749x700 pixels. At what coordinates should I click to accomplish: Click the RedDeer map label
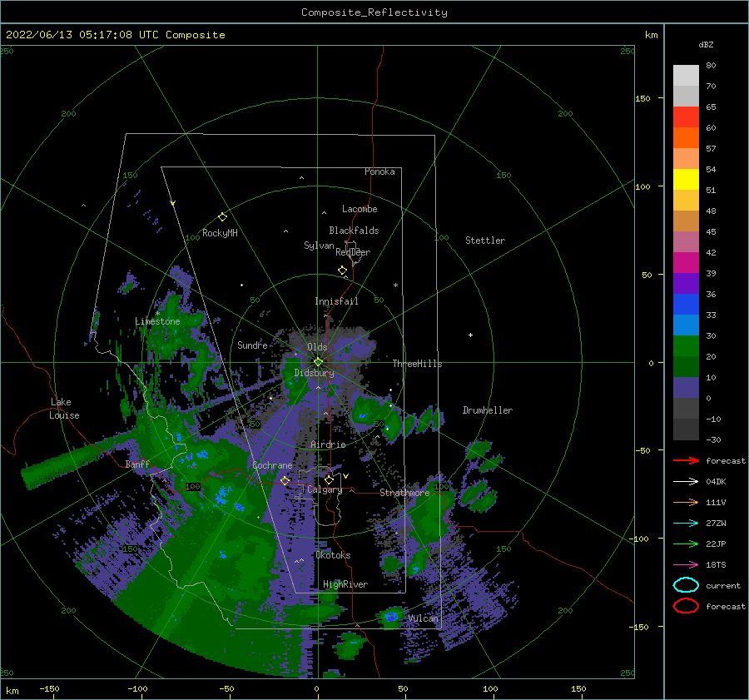point(353,252)
